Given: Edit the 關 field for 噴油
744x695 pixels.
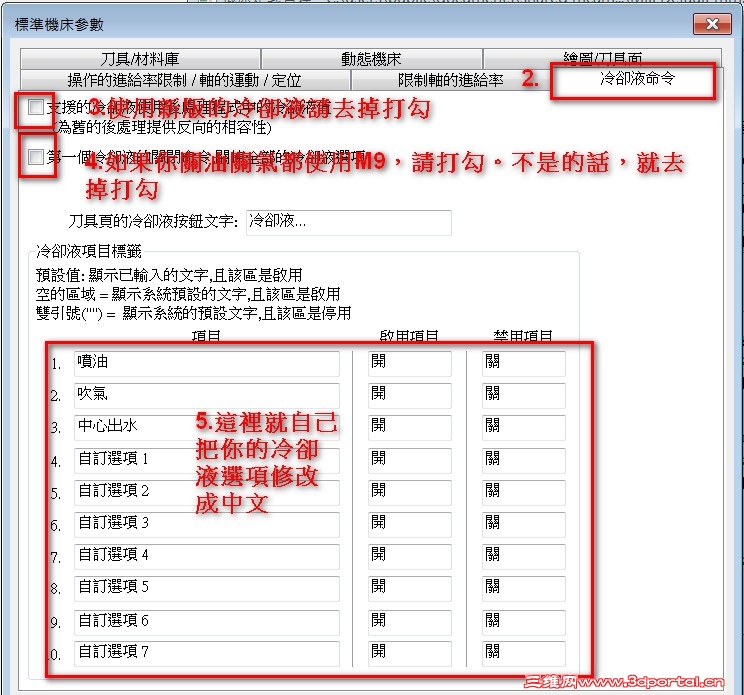Looking at the screenshot, I should (x=524, y=363).
